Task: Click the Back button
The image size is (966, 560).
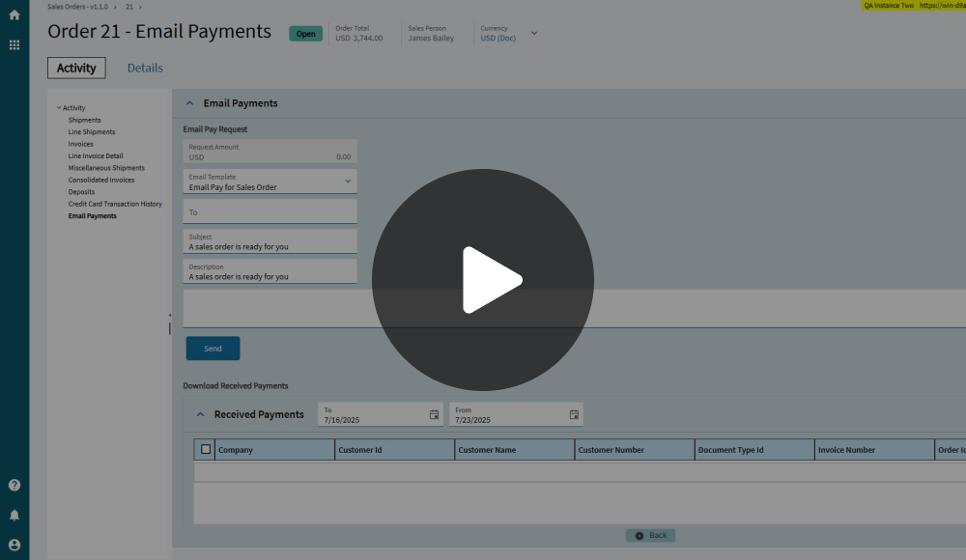Action: pos(651,535)
